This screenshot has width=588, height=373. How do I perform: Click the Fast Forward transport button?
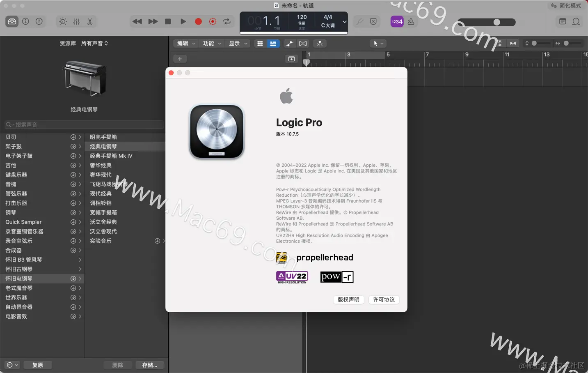tap(153, 21)
